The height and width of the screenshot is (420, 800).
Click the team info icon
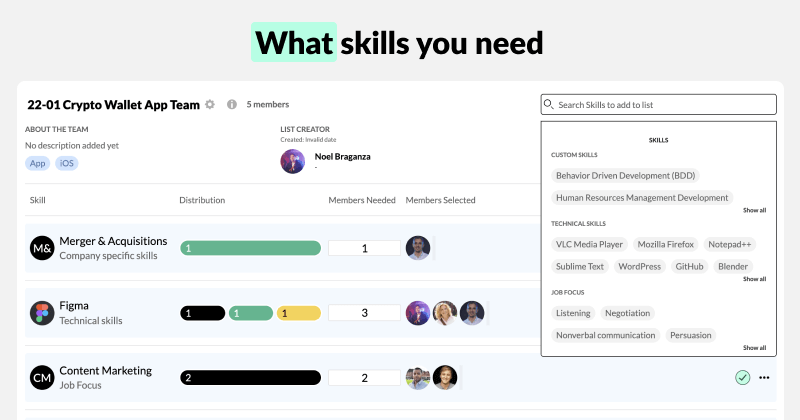232,105
